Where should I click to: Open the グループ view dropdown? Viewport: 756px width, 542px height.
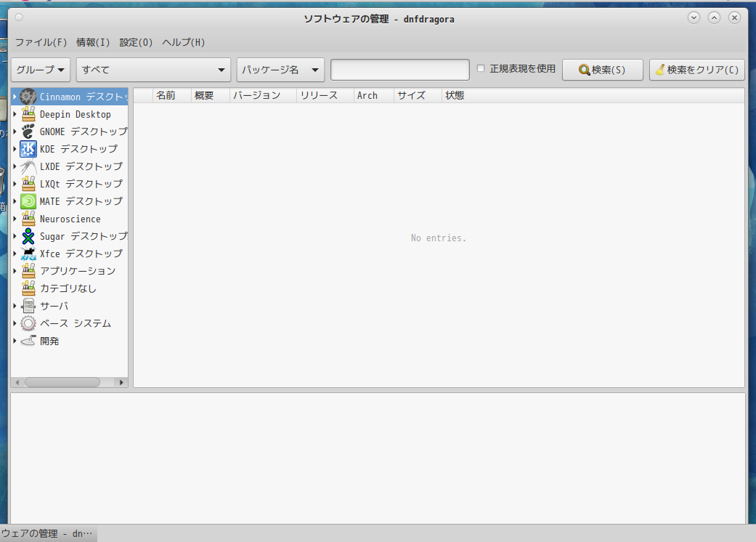click(41, 70)
